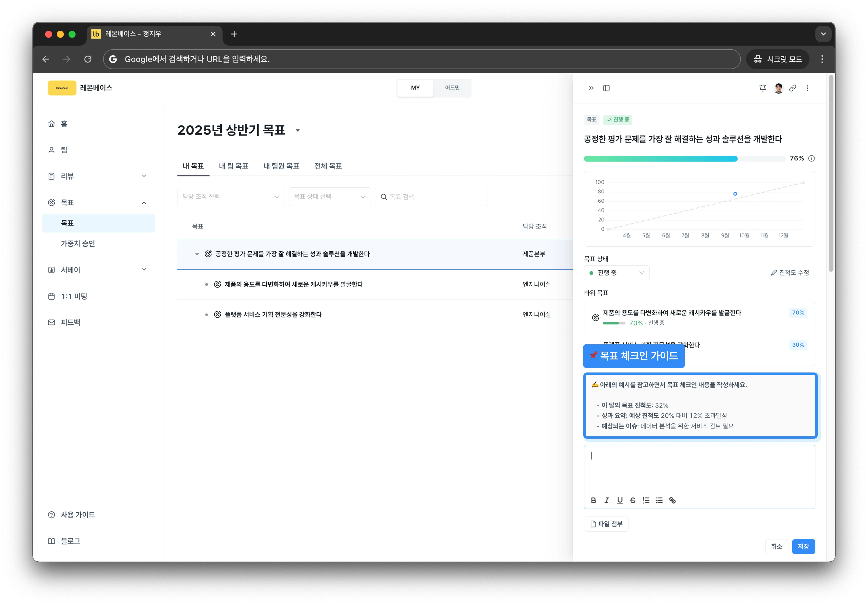Apply bold formatting in check-in editor
Image resolution: width=868 pixels, height=605 pixels.
click(594, 500)
